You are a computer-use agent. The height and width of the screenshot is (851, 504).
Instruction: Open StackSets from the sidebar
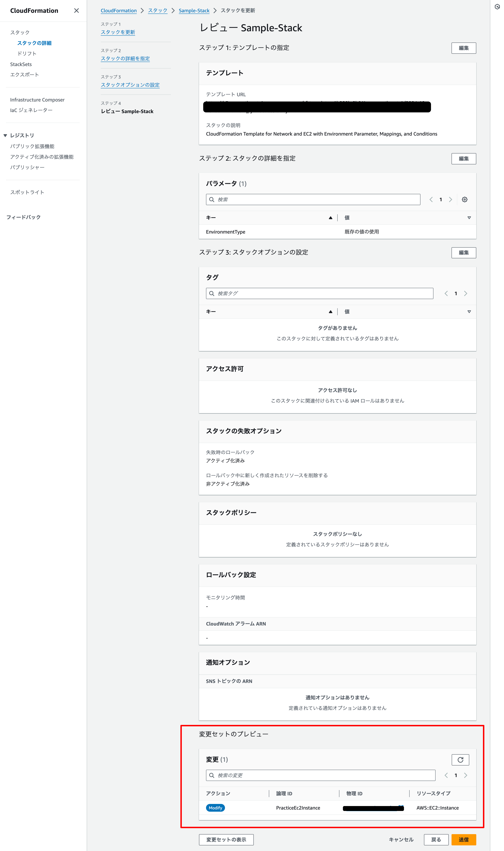click(x=21, y=64)
